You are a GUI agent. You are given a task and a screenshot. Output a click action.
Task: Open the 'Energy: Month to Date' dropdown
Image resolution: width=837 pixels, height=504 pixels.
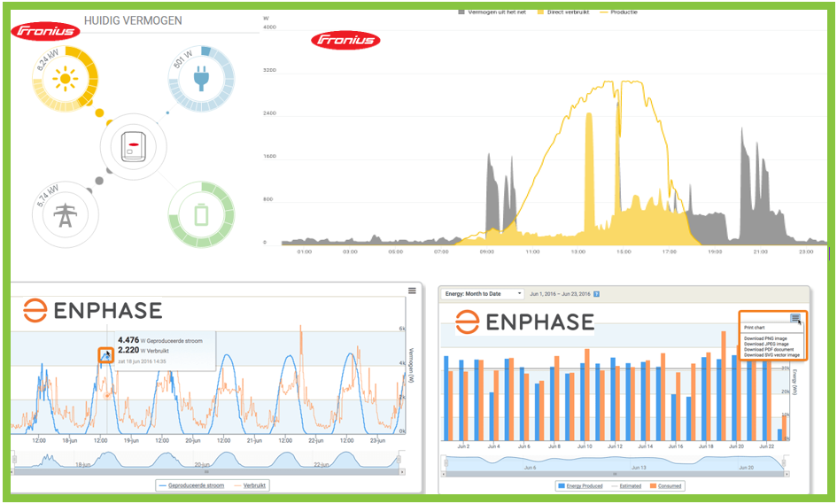point(483,294)
